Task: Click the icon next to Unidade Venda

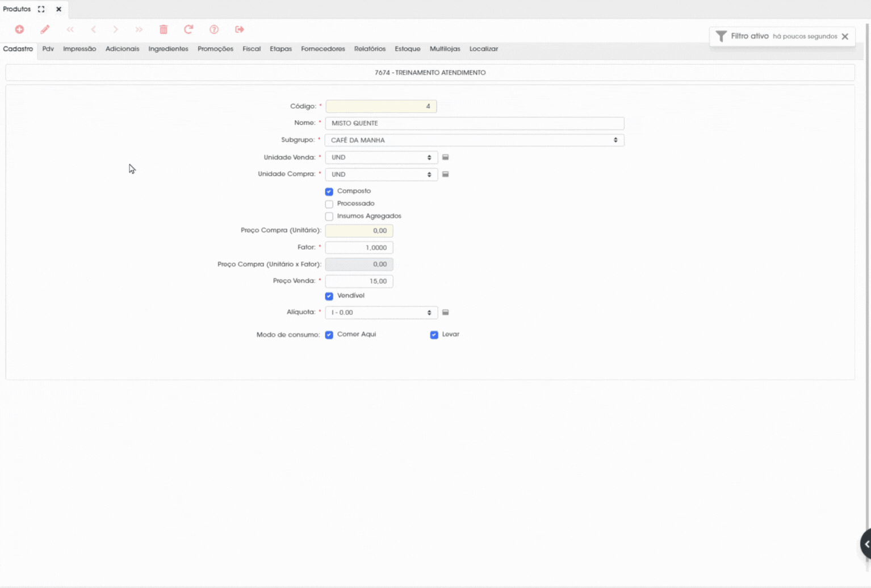Action: (x=446, y=157)
